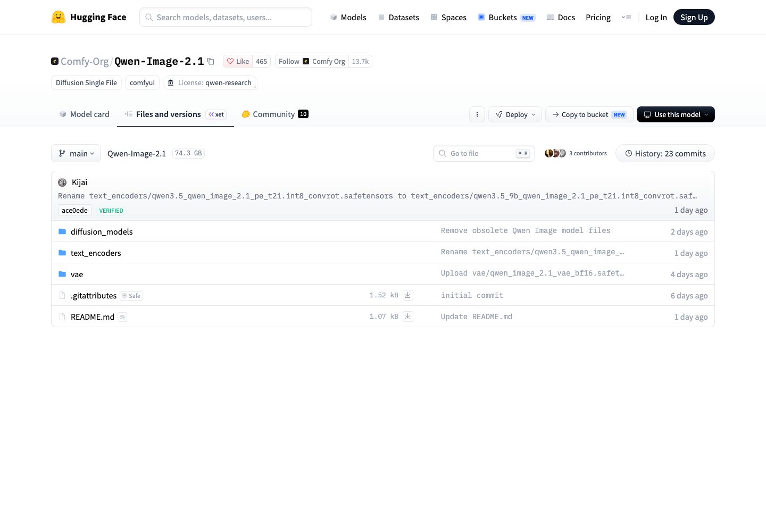Open Buckets in top navigation
This screenshot has height=532, width=766.
(506, 18)
